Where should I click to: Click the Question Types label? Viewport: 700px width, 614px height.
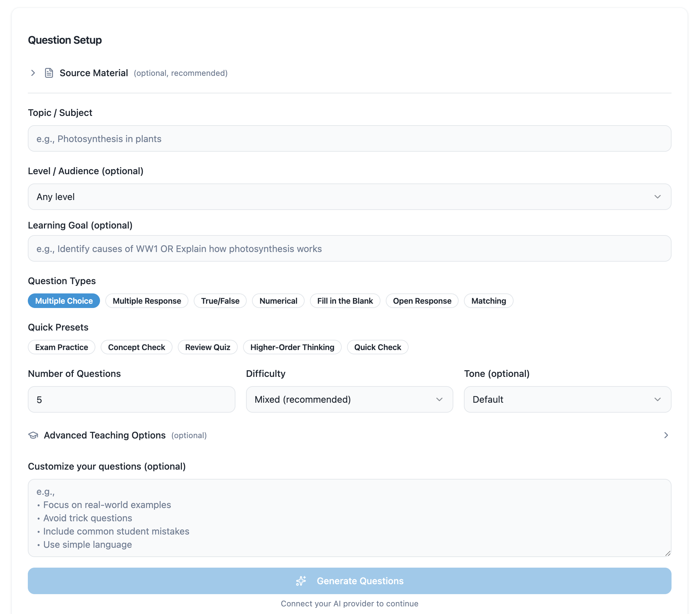(62, 281)
